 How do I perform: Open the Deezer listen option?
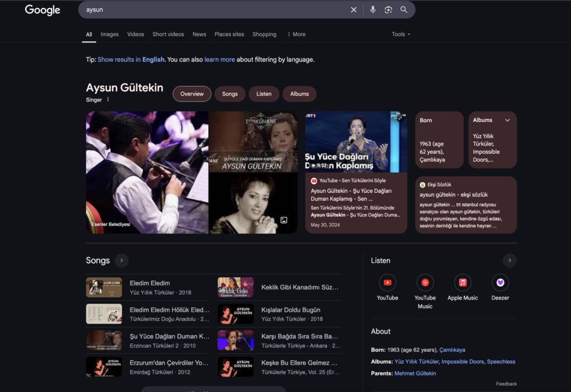500,287
